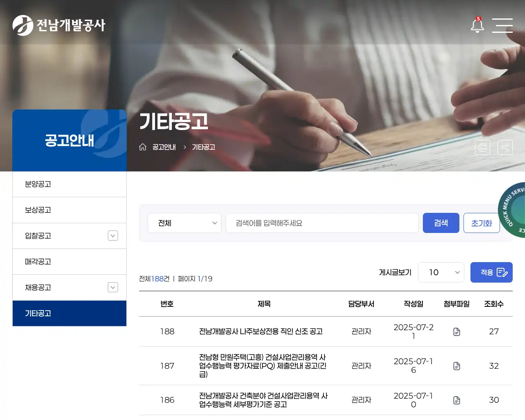Image resolution: width=525 pixels, height=420 pixels.
Task: Download the attachment for post 187
Action: (x=457, y=366)
